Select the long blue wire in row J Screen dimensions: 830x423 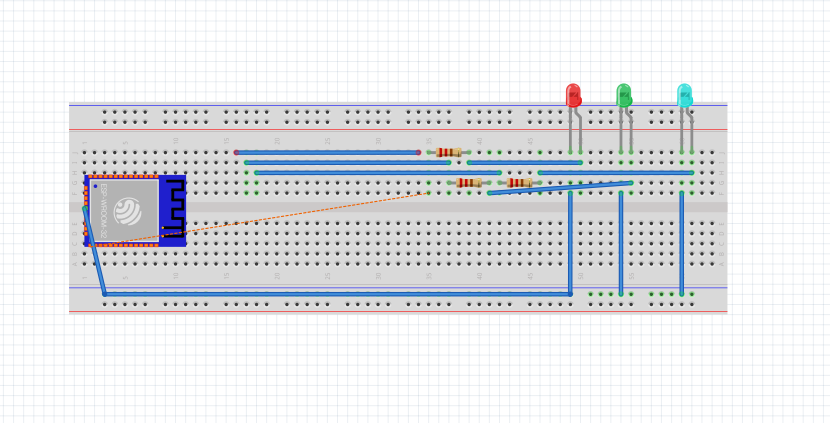(x=327, y=152)
